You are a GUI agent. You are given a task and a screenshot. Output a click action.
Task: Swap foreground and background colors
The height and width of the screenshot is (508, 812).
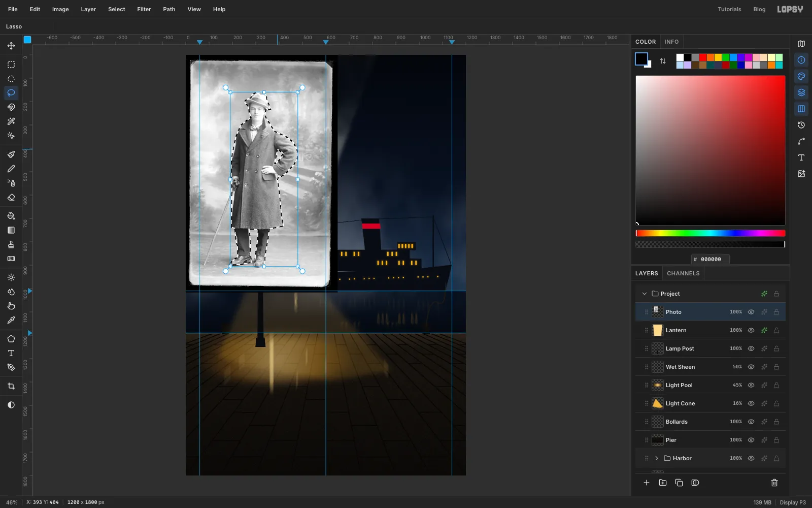tap(663, 61)
